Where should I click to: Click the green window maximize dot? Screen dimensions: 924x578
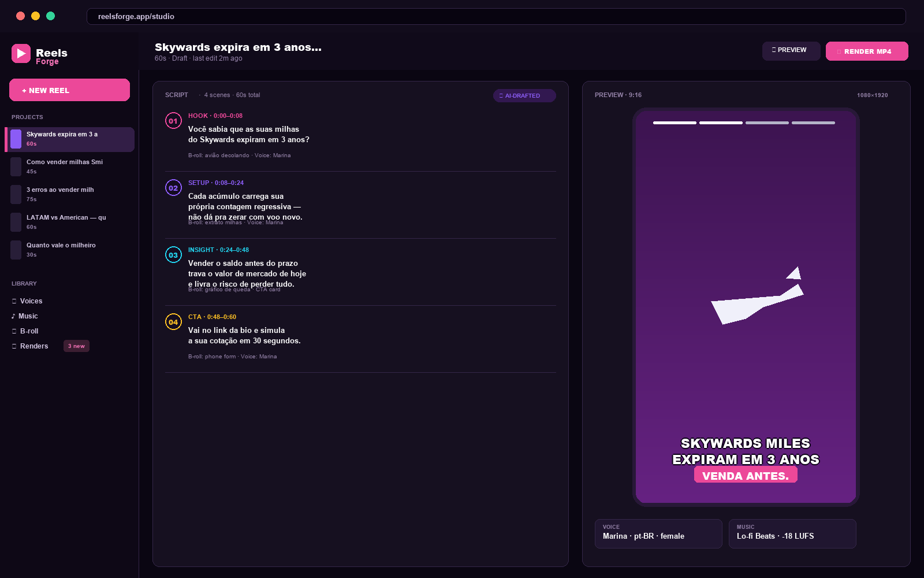click(50, 16)
